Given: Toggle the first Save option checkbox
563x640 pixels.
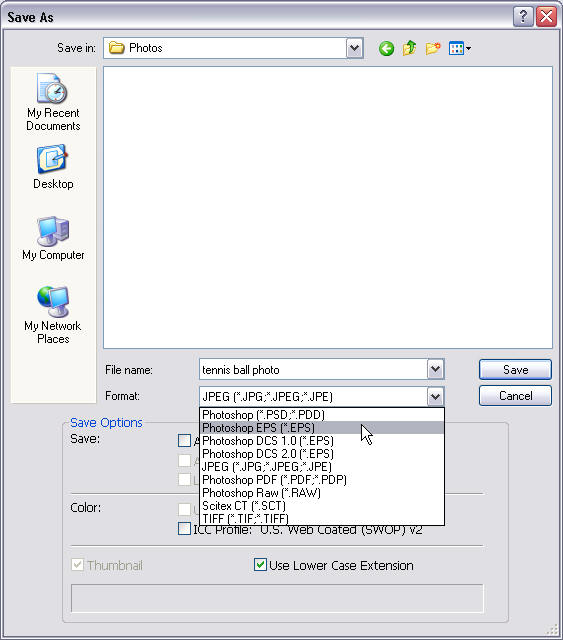Looking at the screenshot, I should click(x=185, y=440).
